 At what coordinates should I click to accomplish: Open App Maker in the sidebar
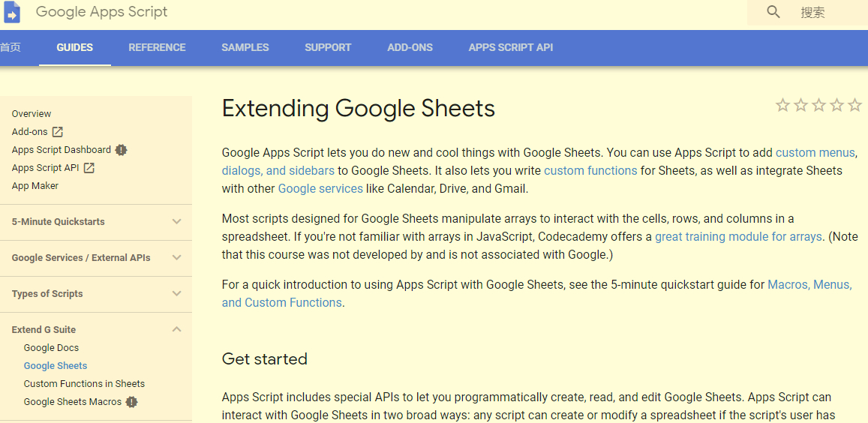coord(35,186)
